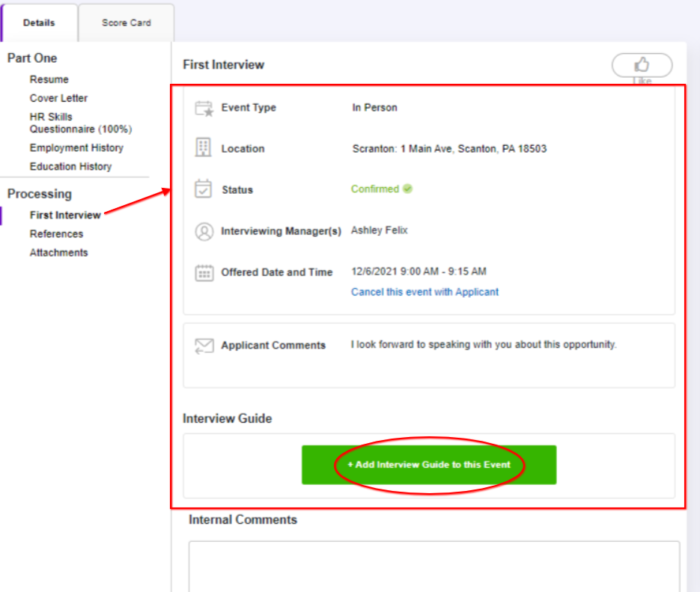The height and width of the screenshot is (592, 700).
Task: Go to the Attachments section
Action: tap(58, 252)
